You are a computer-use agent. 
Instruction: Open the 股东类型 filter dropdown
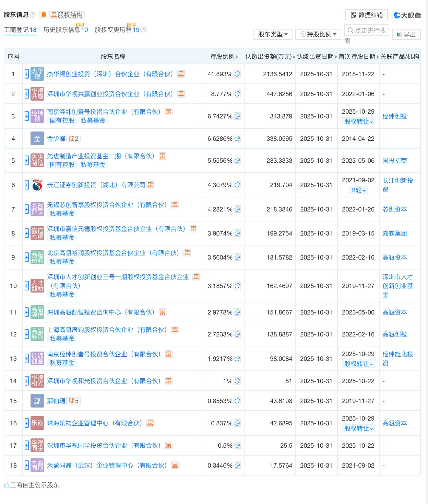click(273, 34)
